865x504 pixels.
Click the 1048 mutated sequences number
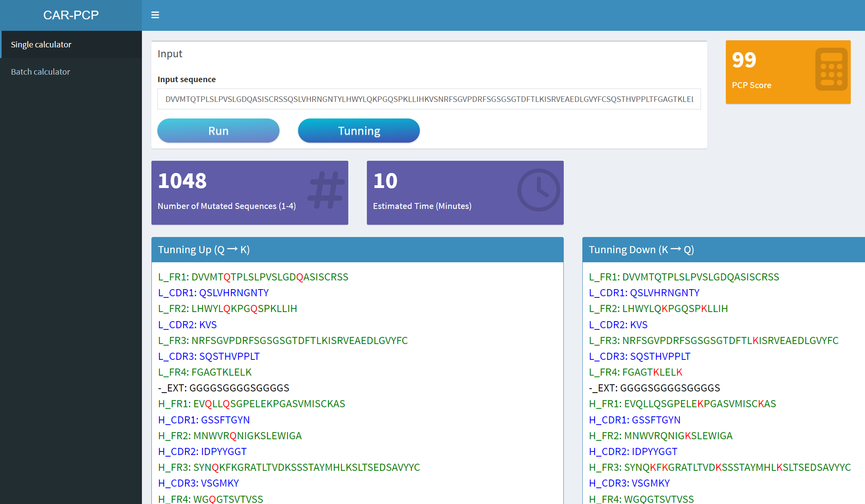(182, 181)
